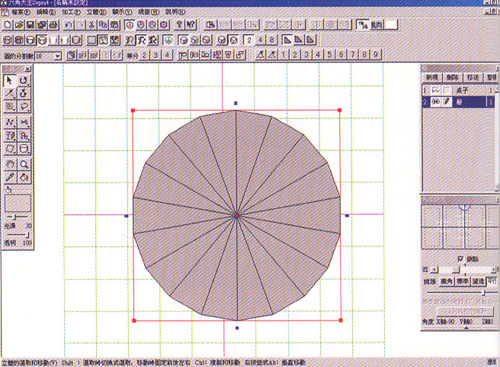Toggle mirror division button 8
Image resolution: width=500 pixels, height=367 pixels.
[x=272, y=40]
